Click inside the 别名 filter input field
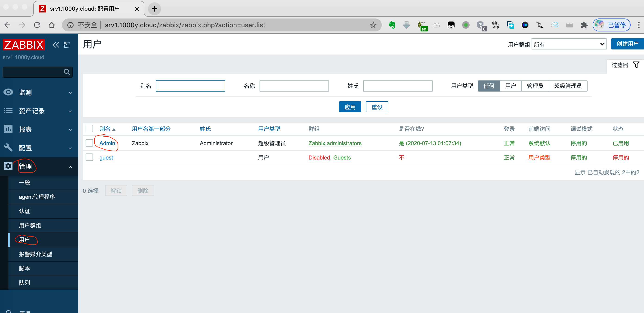This screenshot has width=644, height=313. tap(191, 86)
